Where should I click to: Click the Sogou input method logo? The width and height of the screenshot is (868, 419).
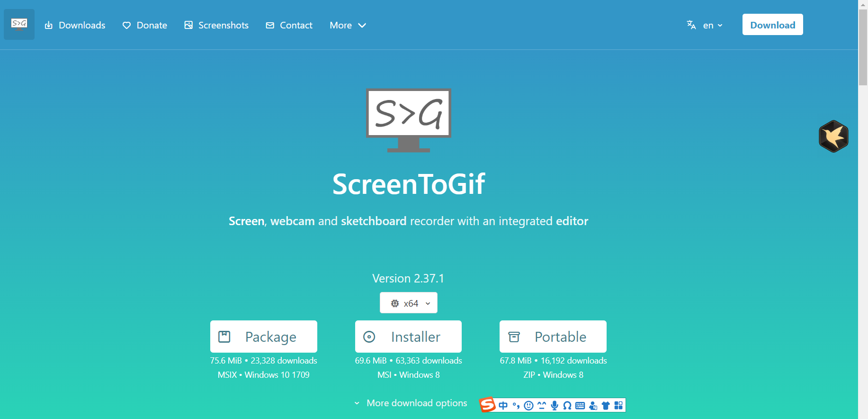pyautogui.click(x=487, y=405)
